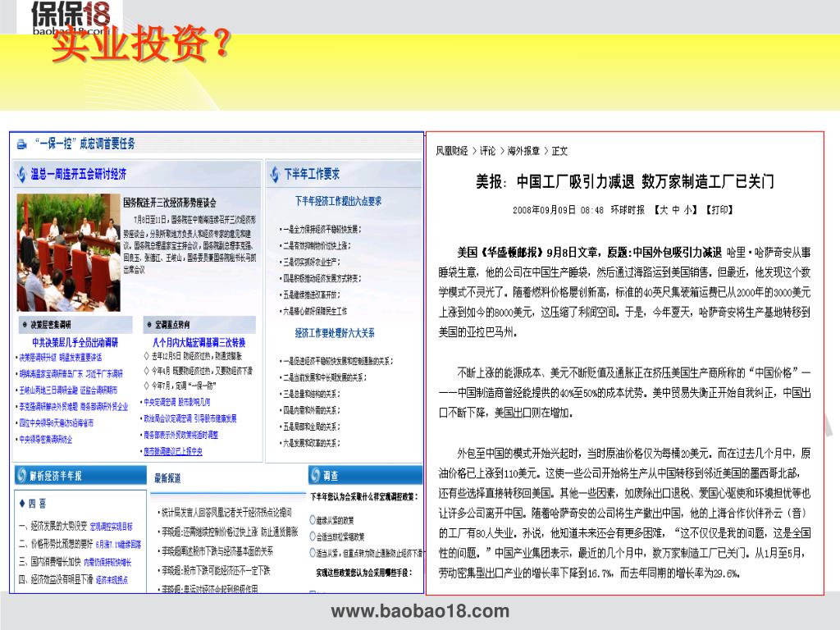The image size is (840, 630).
Task: Click the 【打印】 print link
Action: pos(719,210)
